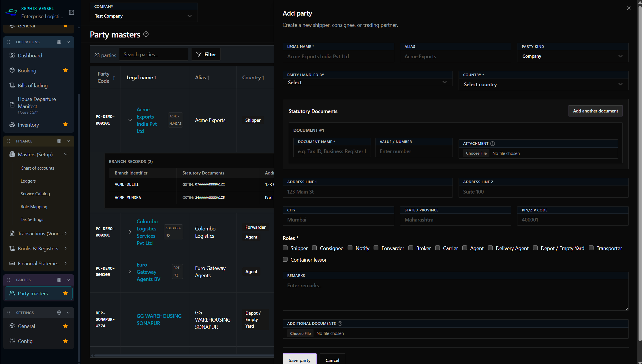Toggle settings General favorite star

click(65, 326)
